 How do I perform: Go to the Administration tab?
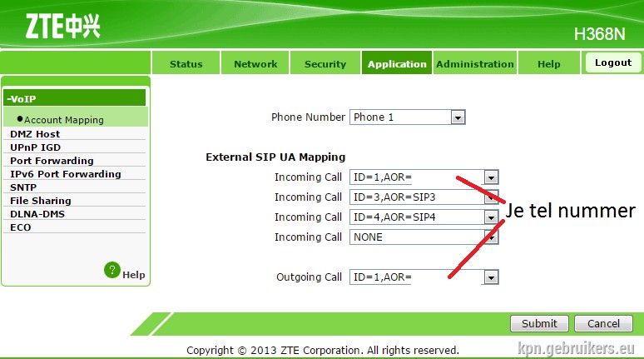click(475, 64)
